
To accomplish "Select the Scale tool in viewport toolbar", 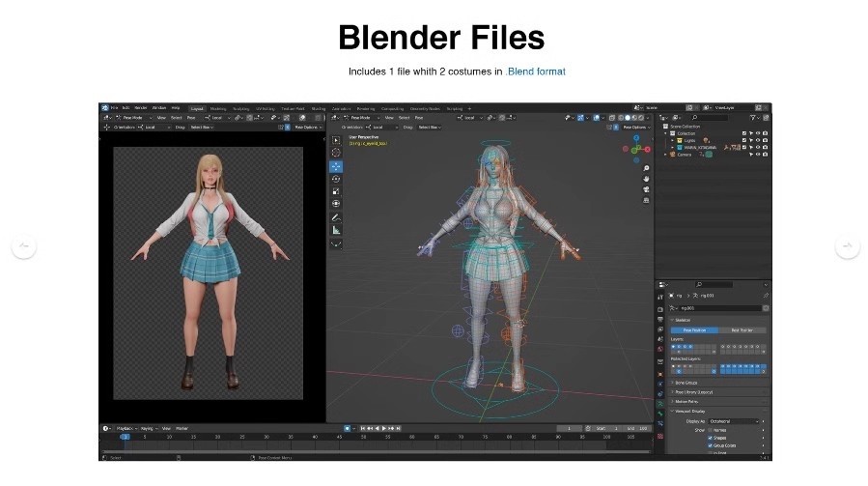I will [x=336, y=191].
